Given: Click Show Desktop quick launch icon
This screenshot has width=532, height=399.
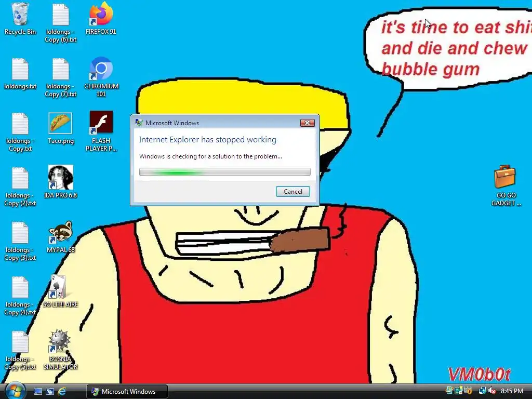Looking at the screenshot, I should [37, 392].
